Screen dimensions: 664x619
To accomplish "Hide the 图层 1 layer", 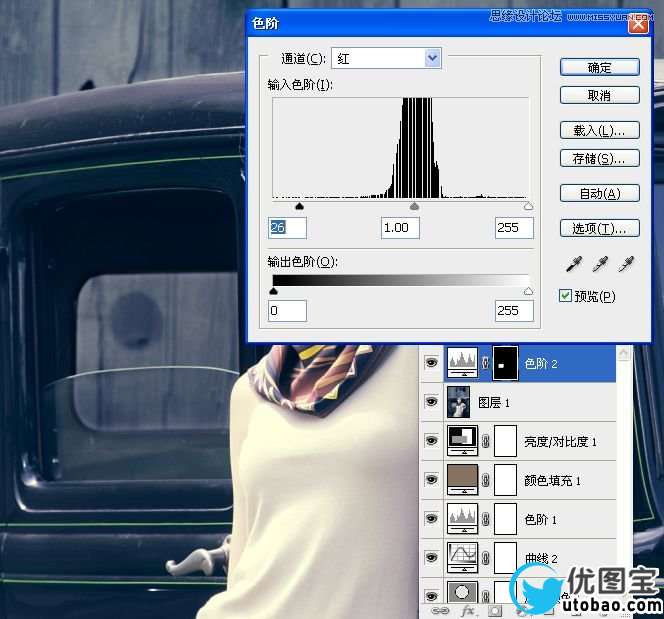I will [x=431, y=402].
